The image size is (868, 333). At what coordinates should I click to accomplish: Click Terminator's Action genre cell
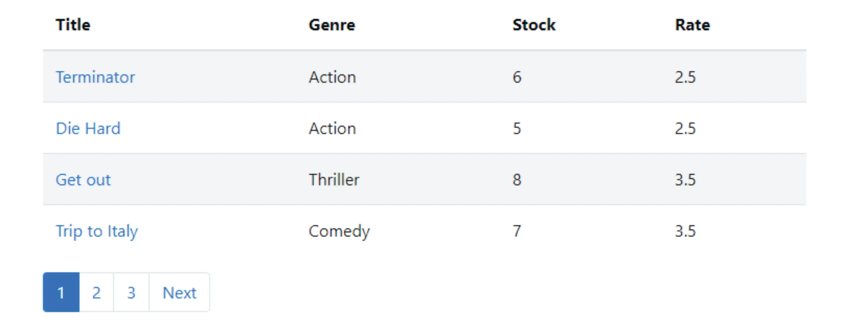click(x=333, y=77)
